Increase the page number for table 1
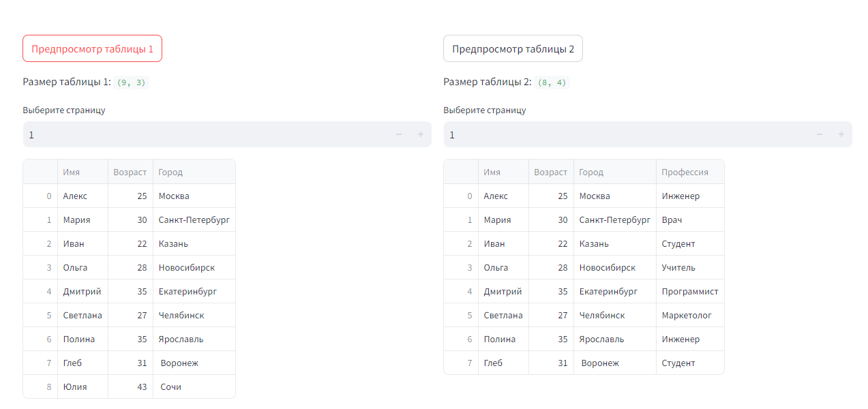The width and height of the screenshot is (868, 409). [421, 134]
